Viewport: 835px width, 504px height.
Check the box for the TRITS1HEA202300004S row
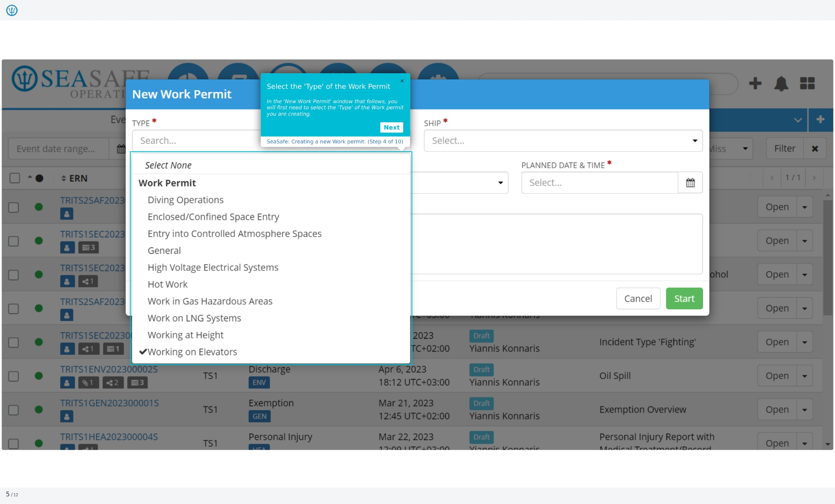pos(14,443)
